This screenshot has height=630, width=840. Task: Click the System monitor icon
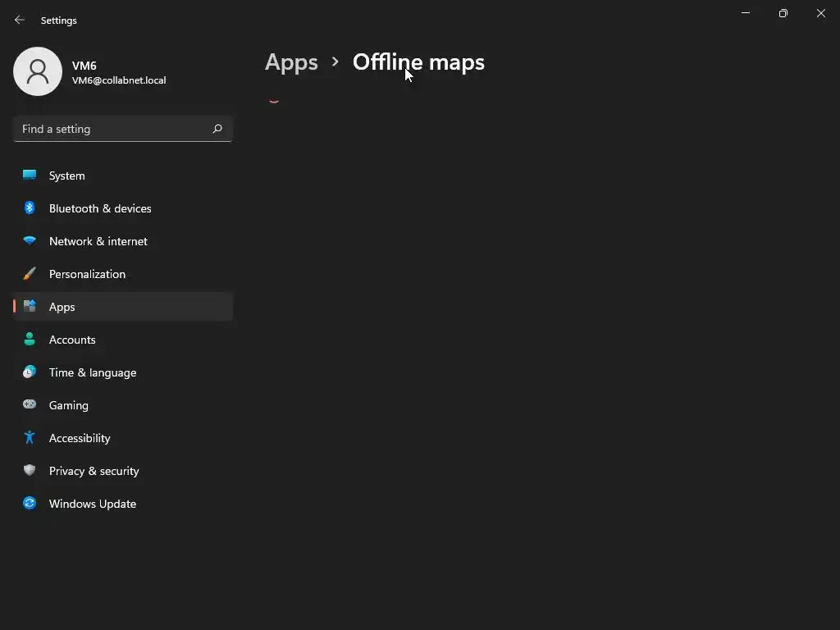[x=30, y=176]
